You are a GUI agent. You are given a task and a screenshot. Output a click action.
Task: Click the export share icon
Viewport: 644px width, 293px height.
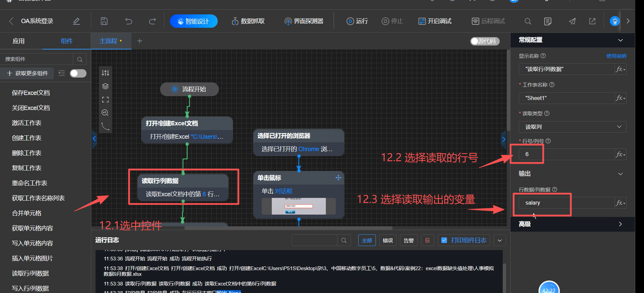click(592, 21)
